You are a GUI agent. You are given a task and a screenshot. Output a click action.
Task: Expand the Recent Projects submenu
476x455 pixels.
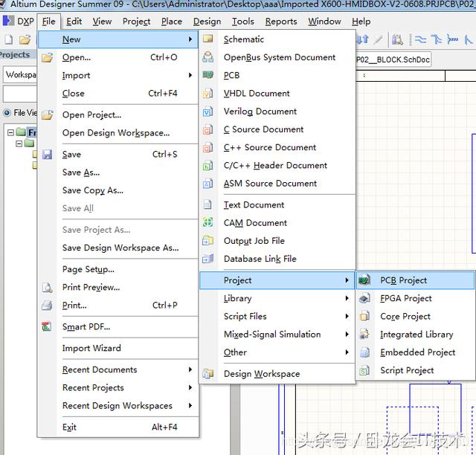[x=118, y=387]
